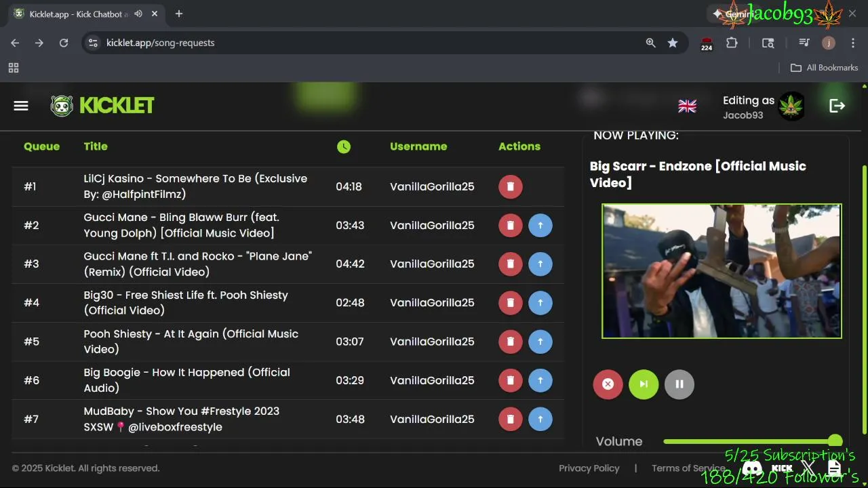
Task: Click queue number #7
Action: 31,419
